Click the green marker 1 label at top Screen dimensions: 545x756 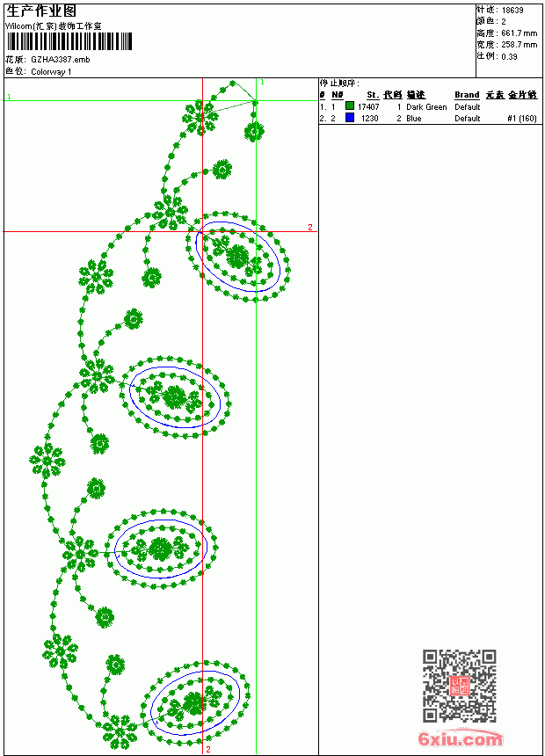tap(262, 83)
